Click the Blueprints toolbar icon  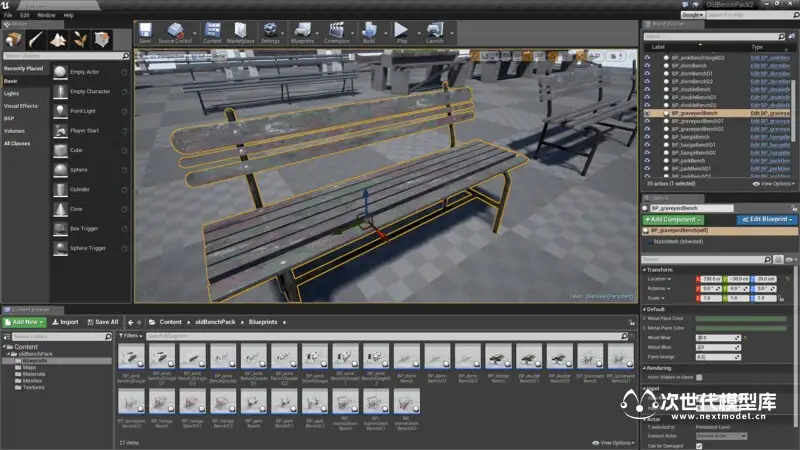tap(302, 32)
